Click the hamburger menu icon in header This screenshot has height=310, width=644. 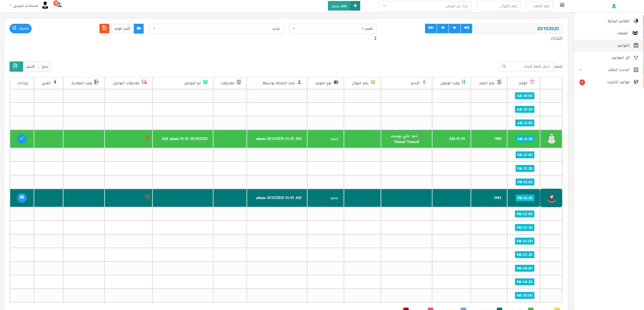pos(562,5)
